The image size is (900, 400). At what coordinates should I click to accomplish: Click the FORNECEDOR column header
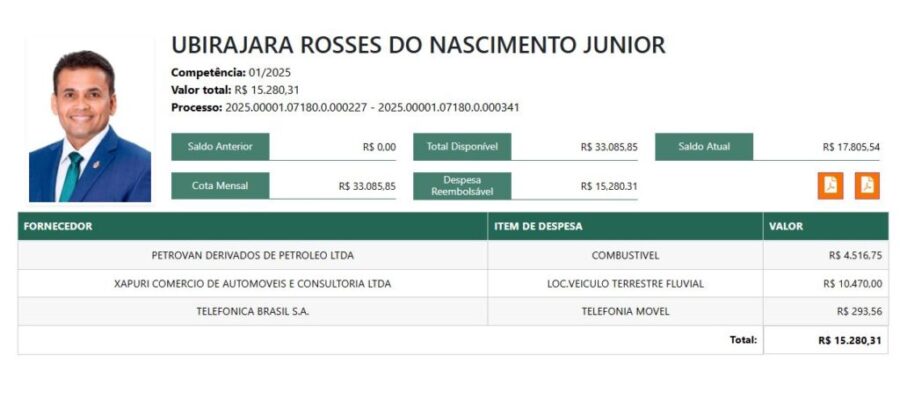(x=58, y=226)
